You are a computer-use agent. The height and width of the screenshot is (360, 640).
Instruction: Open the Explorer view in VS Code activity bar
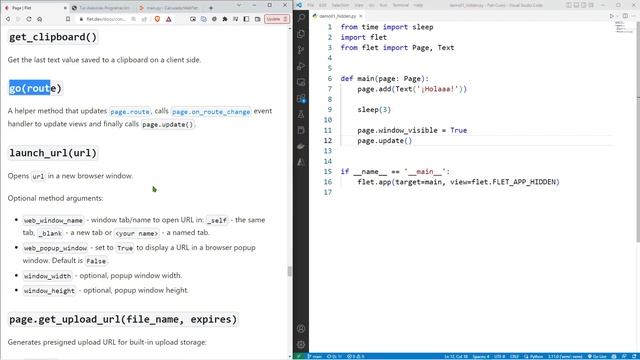tap(301, 34)
